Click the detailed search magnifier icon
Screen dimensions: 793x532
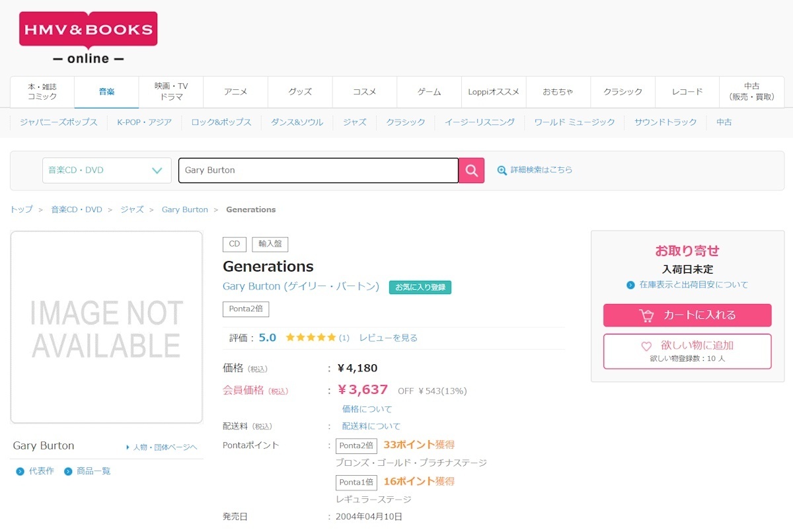click(x=502, y=171)
